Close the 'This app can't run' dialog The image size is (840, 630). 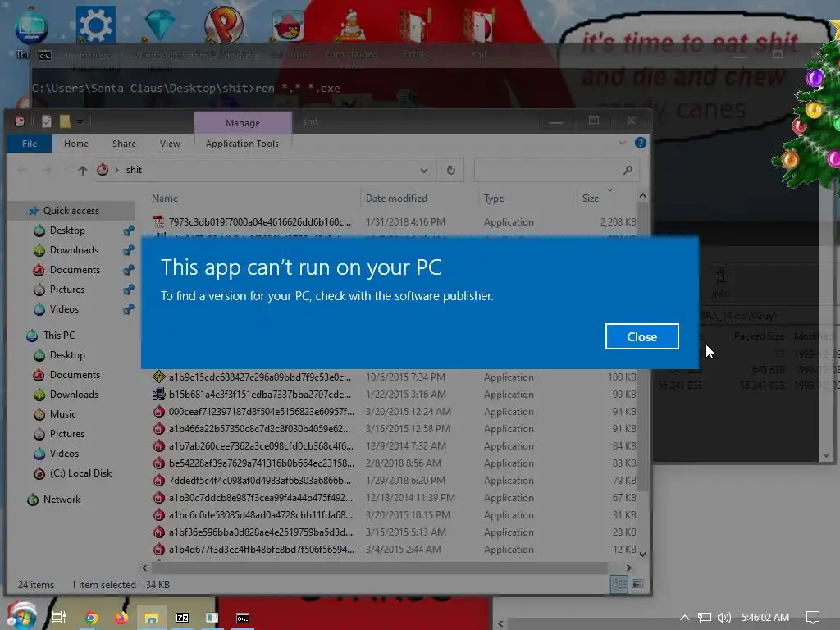tap(641, 336)
